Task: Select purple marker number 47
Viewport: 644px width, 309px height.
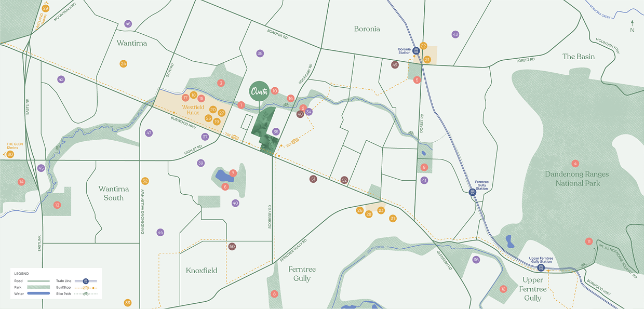Action: [149, 133]
